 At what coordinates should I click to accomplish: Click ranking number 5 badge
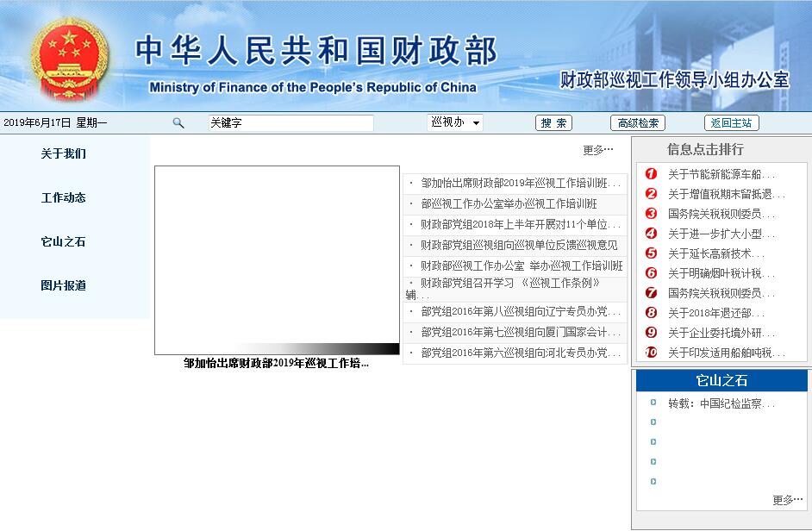651,253
